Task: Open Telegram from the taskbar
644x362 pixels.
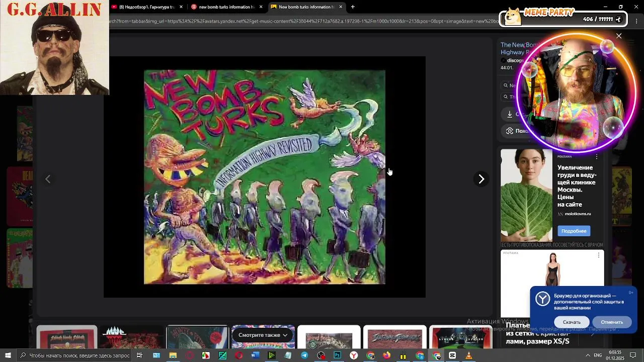Action: click(x=304, y=355)
